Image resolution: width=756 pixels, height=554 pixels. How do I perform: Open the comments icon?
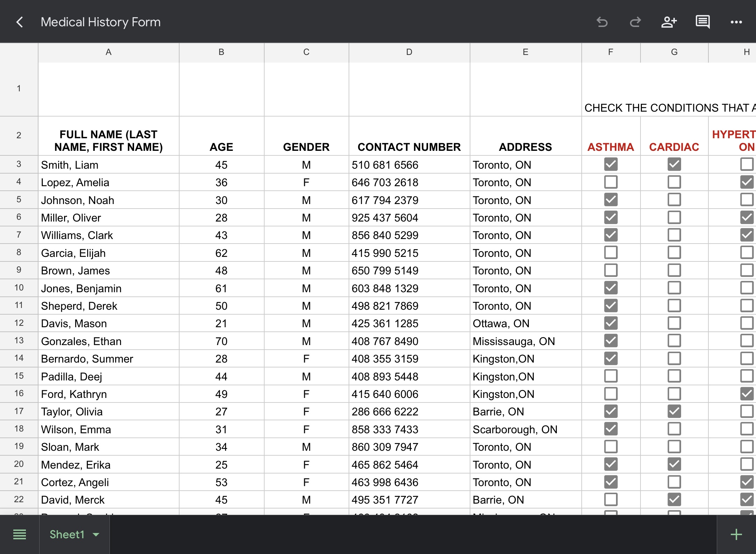point(702,22)
